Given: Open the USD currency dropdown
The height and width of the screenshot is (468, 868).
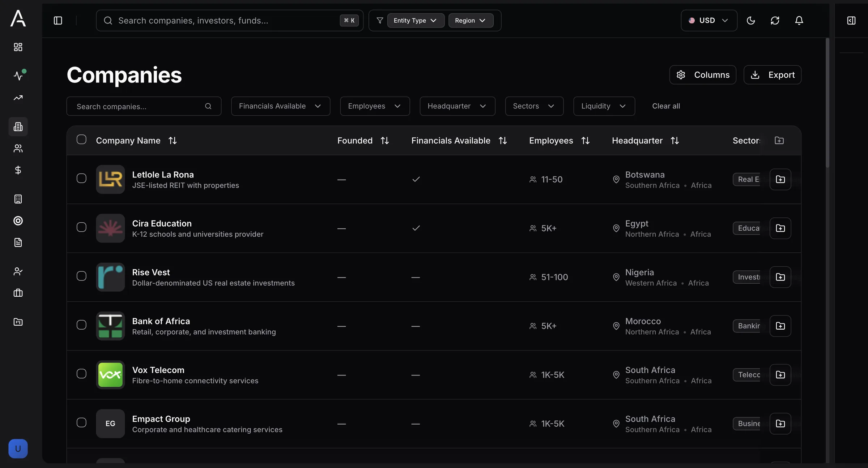Looking at the screenshot, I should [x=709, y=21].
